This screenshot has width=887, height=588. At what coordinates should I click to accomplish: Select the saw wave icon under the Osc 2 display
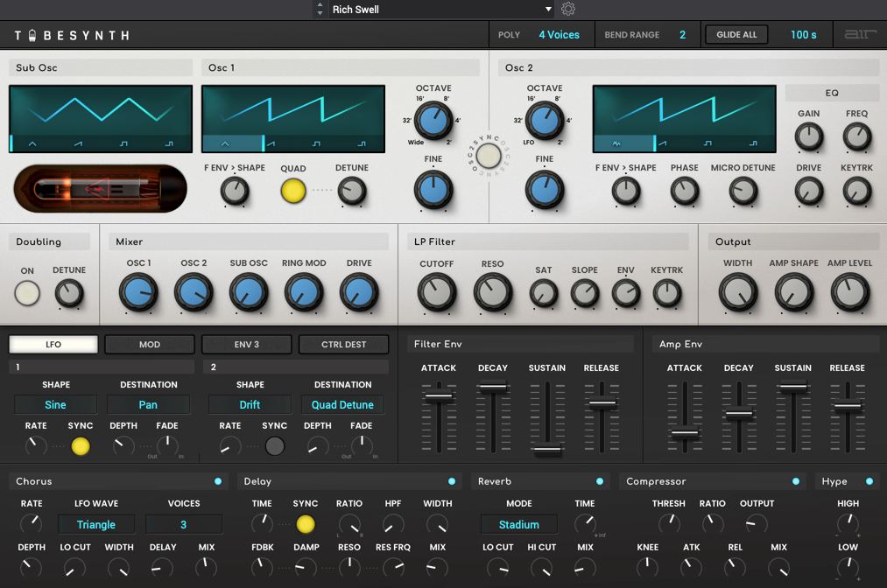point(662,143)
